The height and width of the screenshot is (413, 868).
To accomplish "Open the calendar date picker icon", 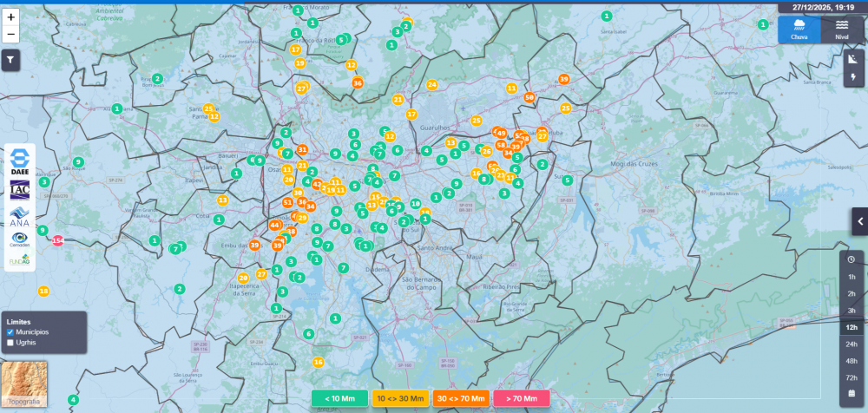I will tap(852, 394).
